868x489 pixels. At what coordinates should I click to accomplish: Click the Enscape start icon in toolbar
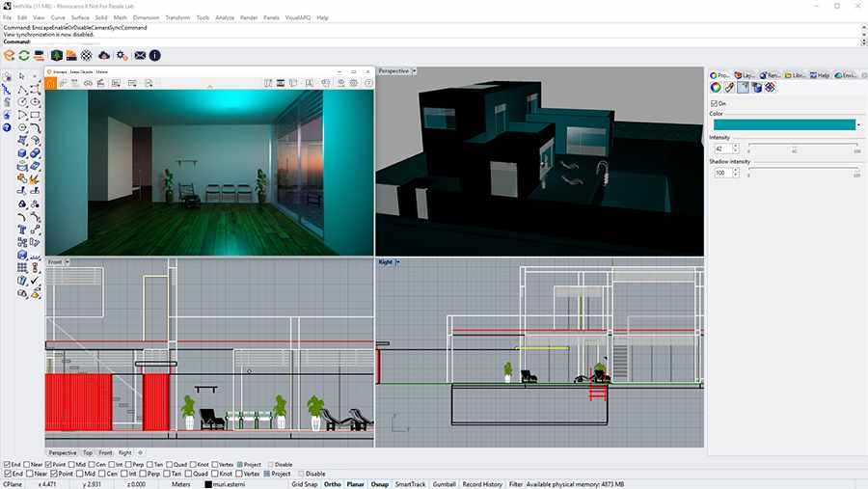9,56
